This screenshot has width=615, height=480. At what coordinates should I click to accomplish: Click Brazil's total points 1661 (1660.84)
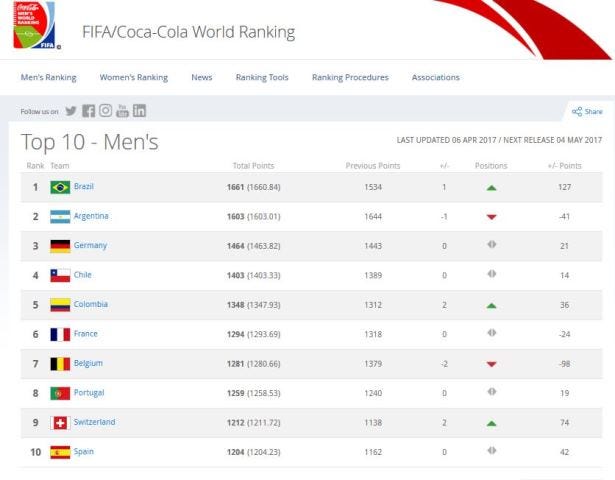pyautogui.click(x=253, y=187)
